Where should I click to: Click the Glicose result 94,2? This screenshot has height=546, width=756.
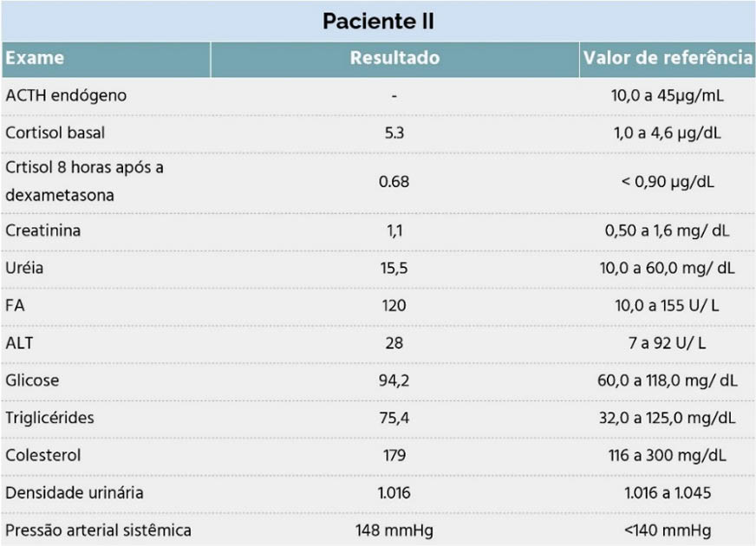tap(394, 380)
